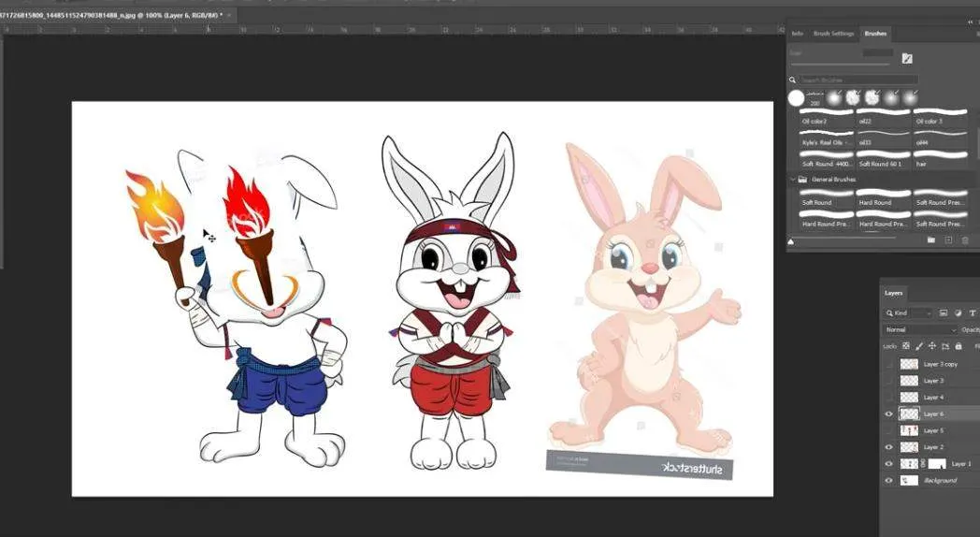Pick the Hard Round general brush
Screen dimensions: 980x537
pos(883,197)
